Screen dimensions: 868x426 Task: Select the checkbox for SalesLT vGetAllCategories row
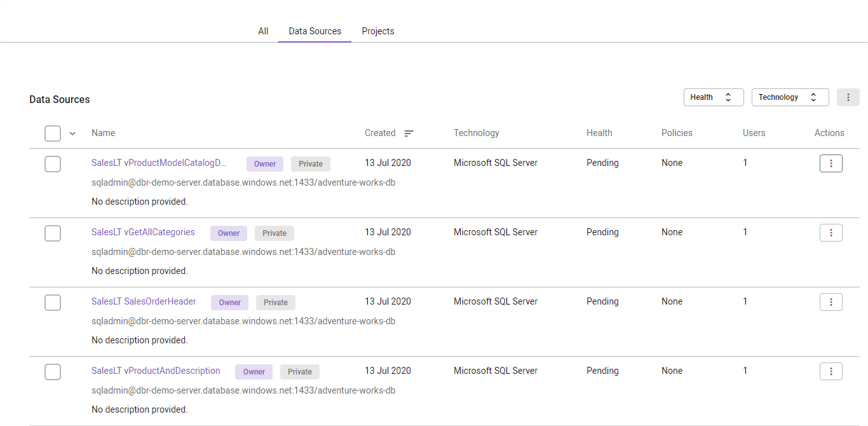pyautogui.click(x=53, y=233)
